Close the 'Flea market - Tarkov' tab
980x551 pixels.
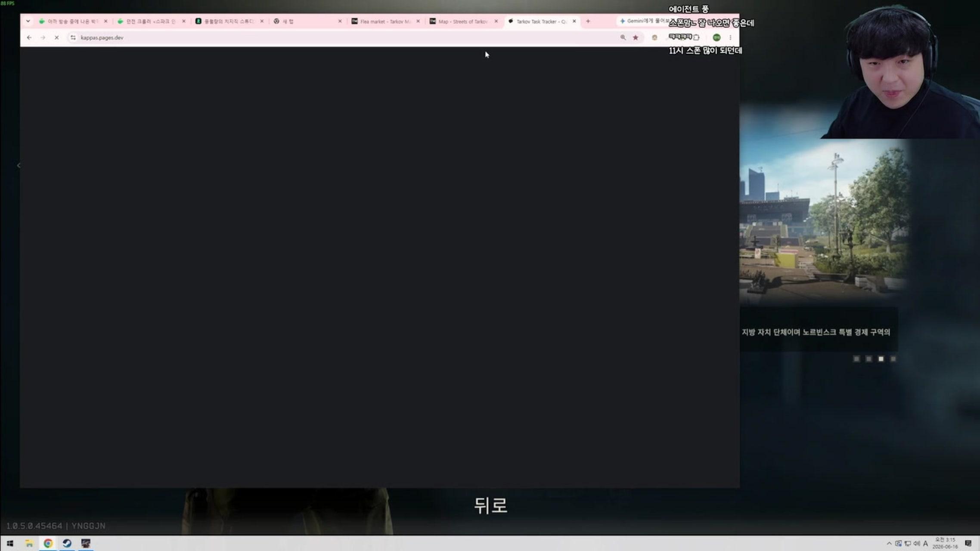click(x=418, y=21)
